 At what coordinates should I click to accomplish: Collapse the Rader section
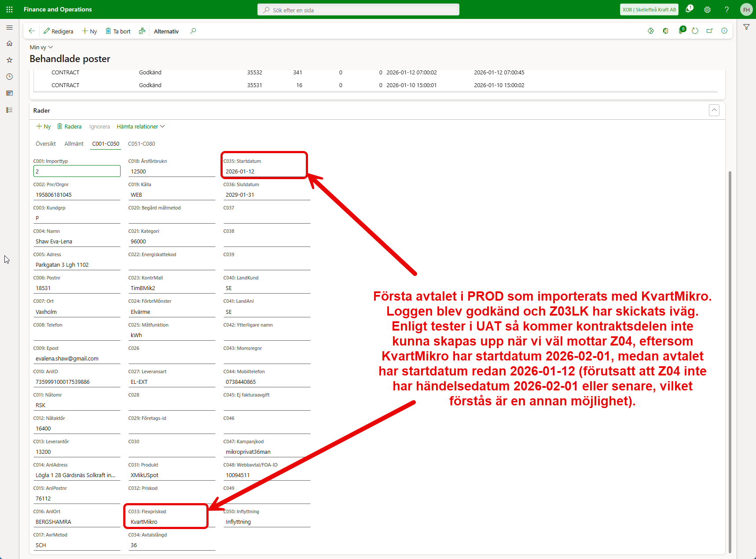pyautogui.click(x=714, y=110)
